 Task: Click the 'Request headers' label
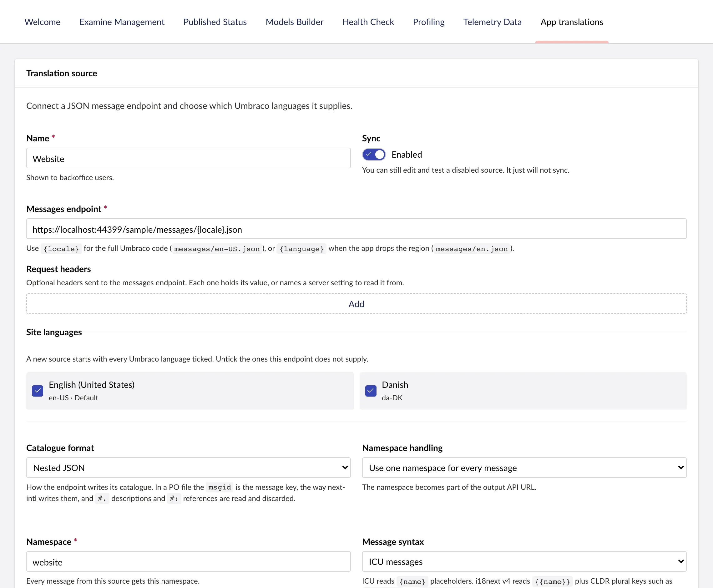pyautogui.click(x=58, y=269)
